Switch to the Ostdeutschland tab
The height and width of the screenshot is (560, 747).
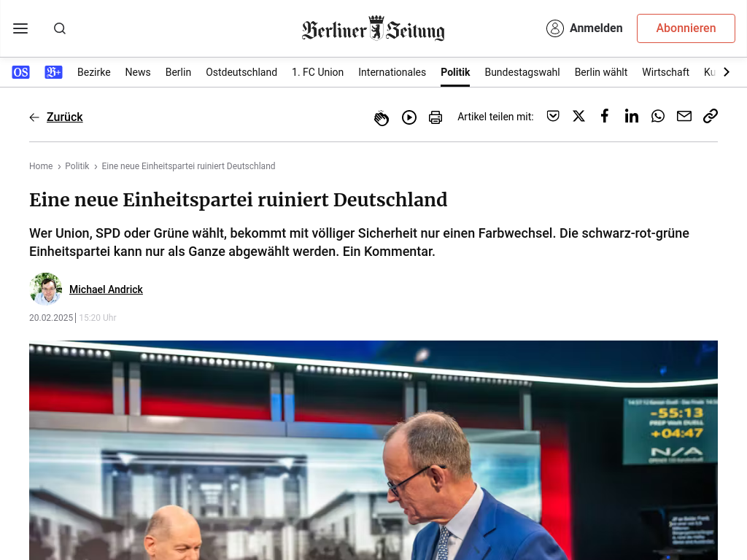(x=241, y=72)
